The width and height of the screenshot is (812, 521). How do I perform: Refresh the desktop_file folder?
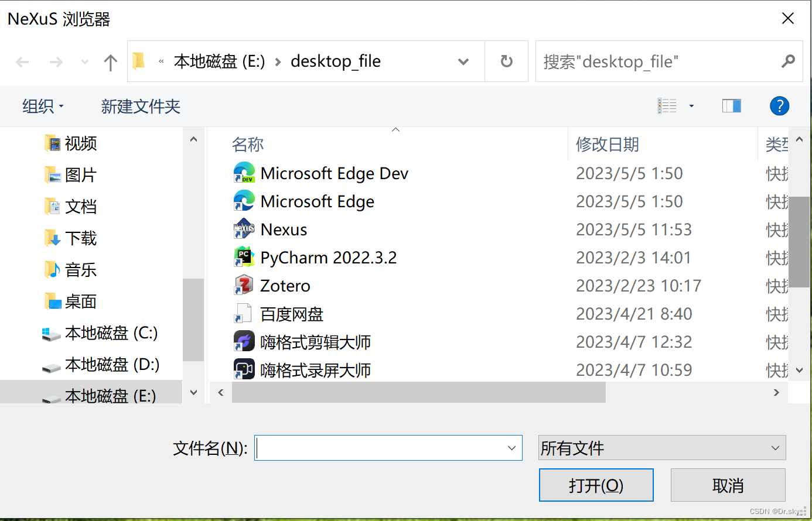506,61
